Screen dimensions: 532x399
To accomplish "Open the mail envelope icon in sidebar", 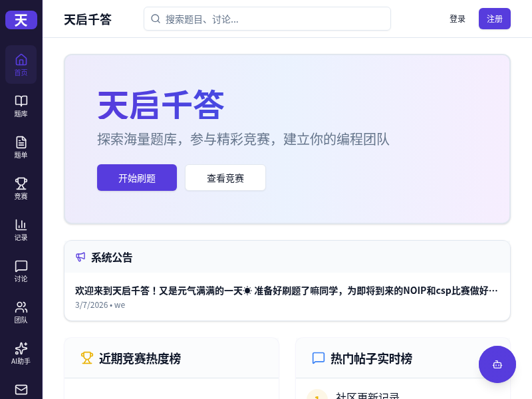I will pos(21,390).
